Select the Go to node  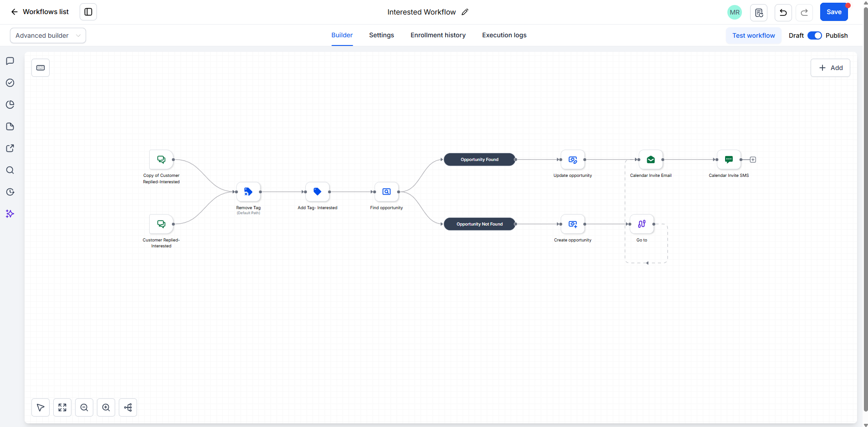coord(642,224)
